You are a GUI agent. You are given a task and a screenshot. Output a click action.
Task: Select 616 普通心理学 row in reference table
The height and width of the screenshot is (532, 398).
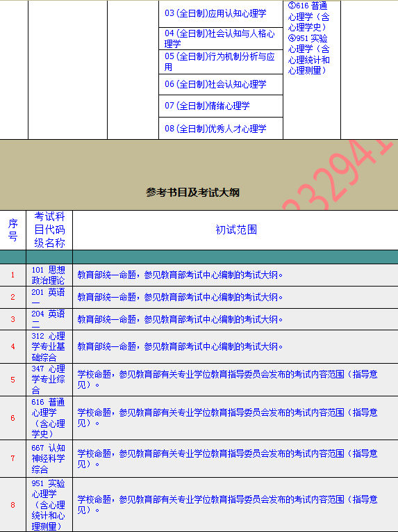pyautogui.click(x=199, y=418)
